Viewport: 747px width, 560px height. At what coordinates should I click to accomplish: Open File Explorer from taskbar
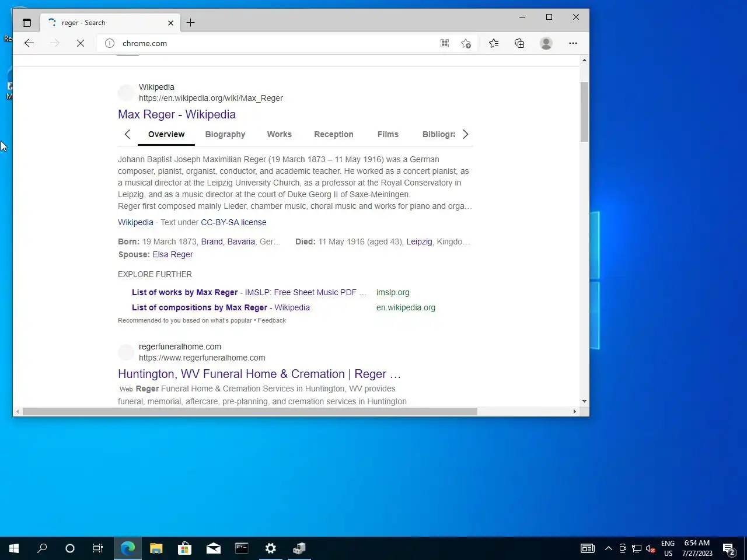(156, 548)
